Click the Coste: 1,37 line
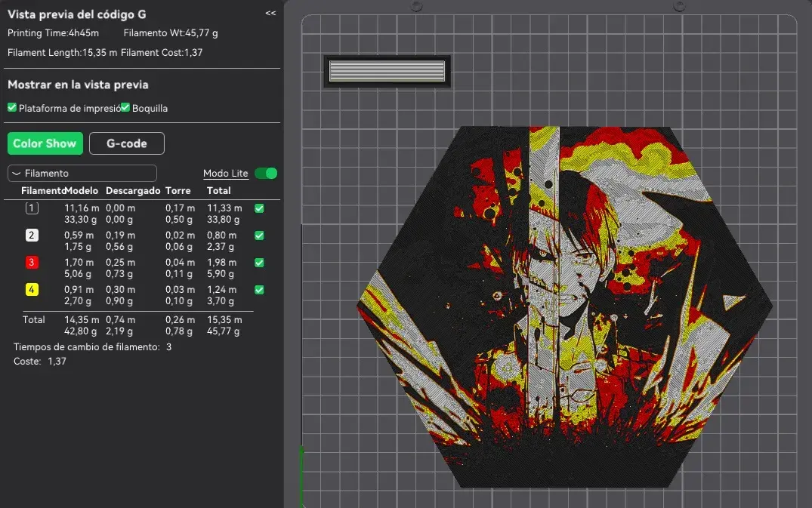 [x=40, y=361]
